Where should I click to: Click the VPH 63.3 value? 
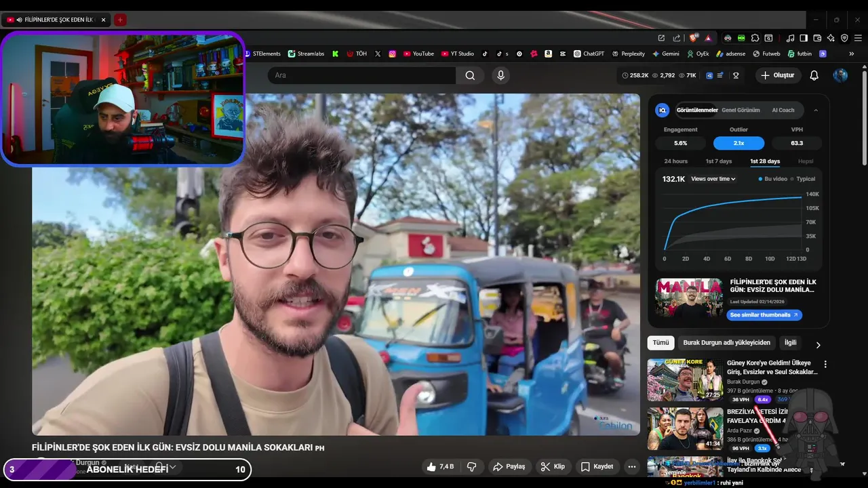pyautogui.click(x=797, y=143)
